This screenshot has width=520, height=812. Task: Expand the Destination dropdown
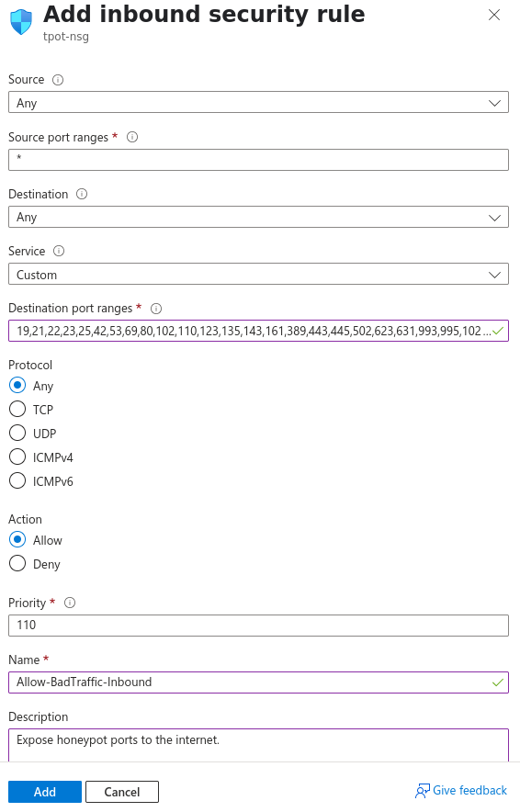tap(258, 217)
